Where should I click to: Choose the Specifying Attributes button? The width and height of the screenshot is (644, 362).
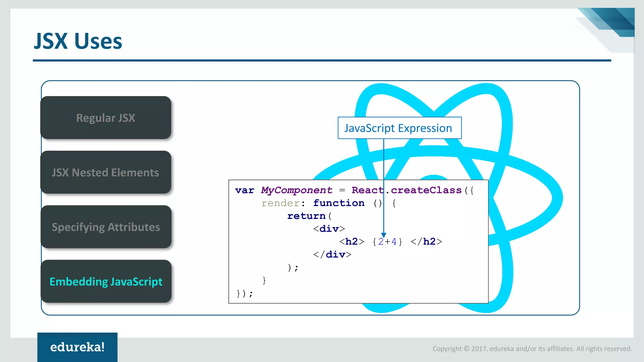(x=106, y=227)
